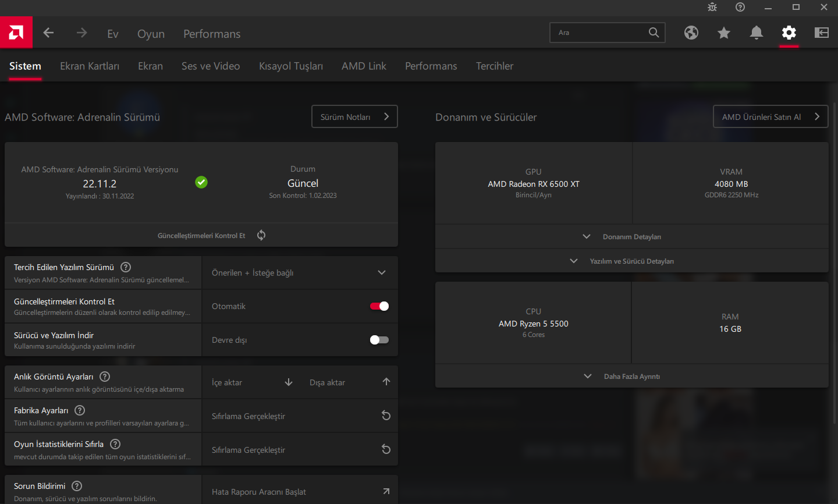The width and height of the screenshot is (838, 504).
Task: Click Hata Raporu Aracını Başlat
Action: click(259, 492)
